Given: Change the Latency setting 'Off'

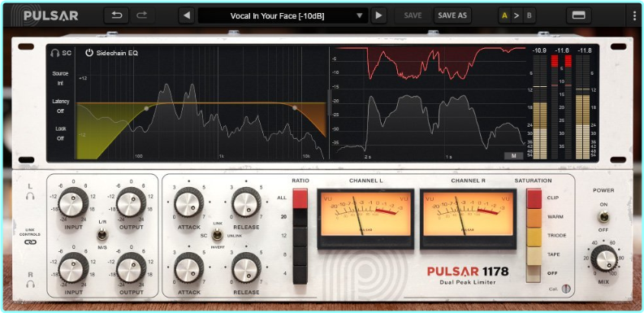Looking at the screenshot, I should point(60,111).
